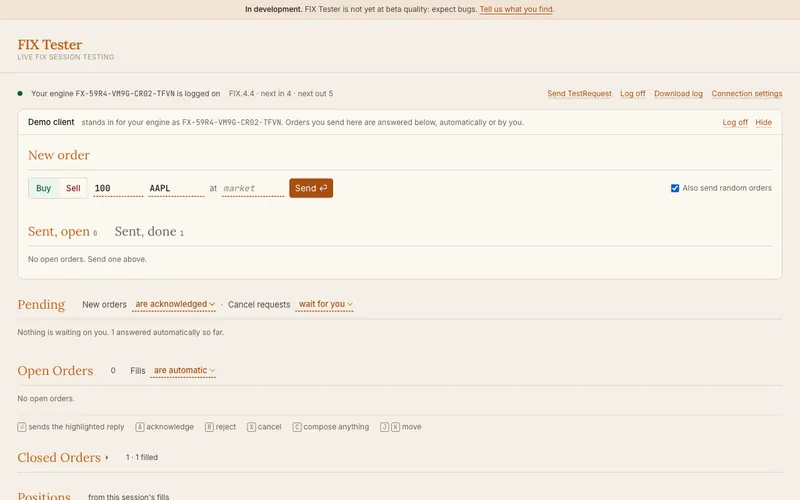Click the Demo client label
The height and width of the screenshot is (500, 800).
point(51,122)
